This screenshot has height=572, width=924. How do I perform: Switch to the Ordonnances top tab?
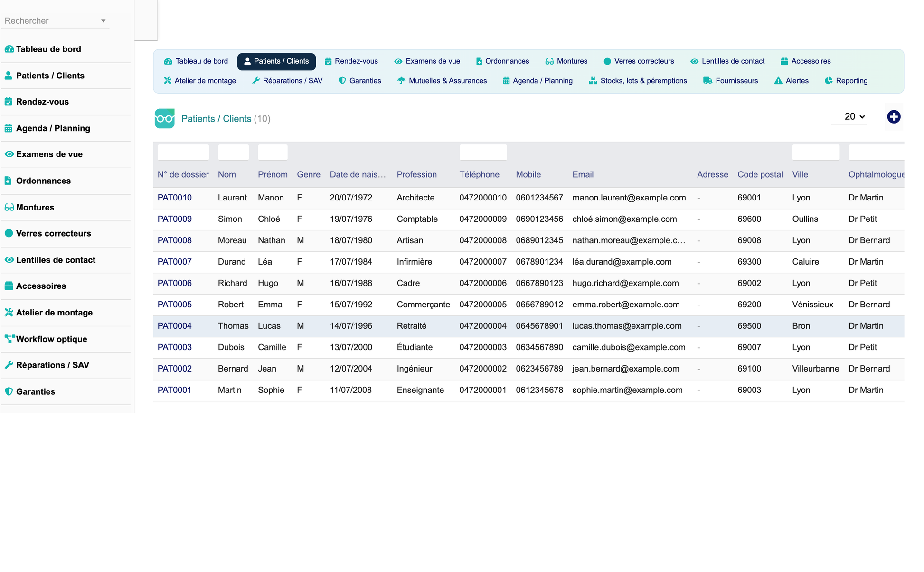(502, 61)
